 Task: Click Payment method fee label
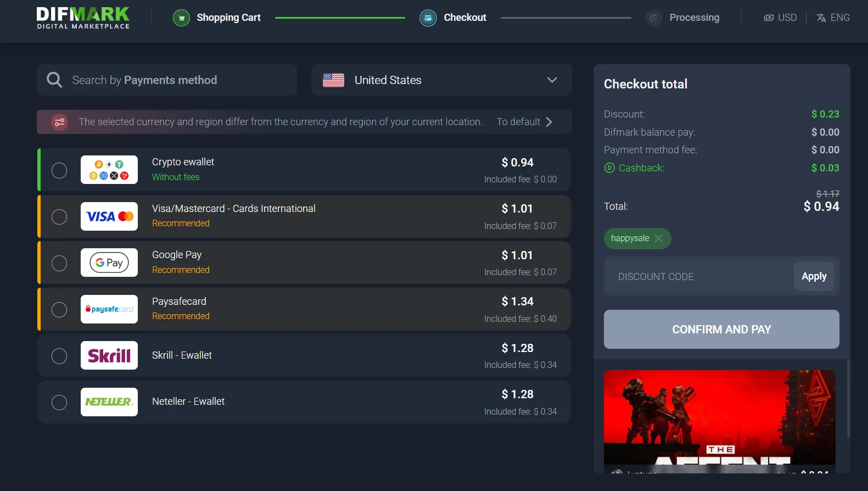(x=651, y=150)
